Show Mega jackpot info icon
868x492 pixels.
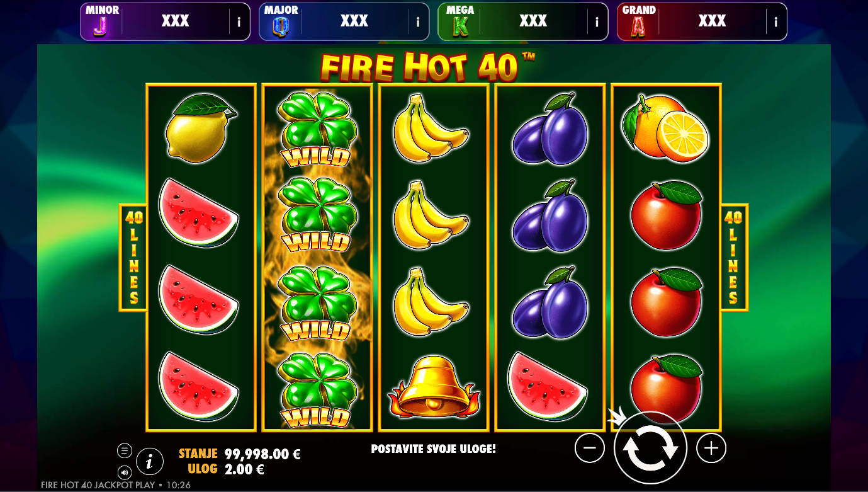point(597,22)
